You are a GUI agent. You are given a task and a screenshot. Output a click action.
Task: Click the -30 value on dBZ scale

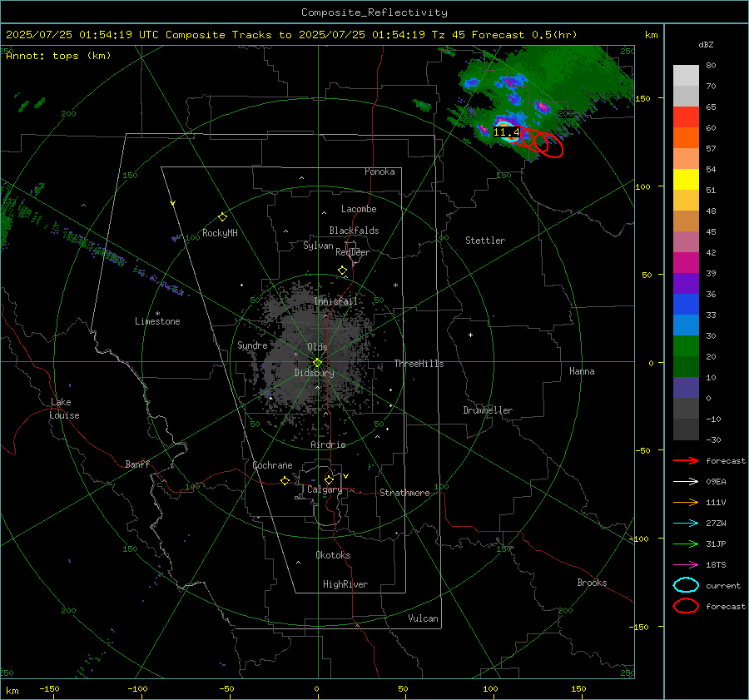pyautogui.click(x=714, y=439)
